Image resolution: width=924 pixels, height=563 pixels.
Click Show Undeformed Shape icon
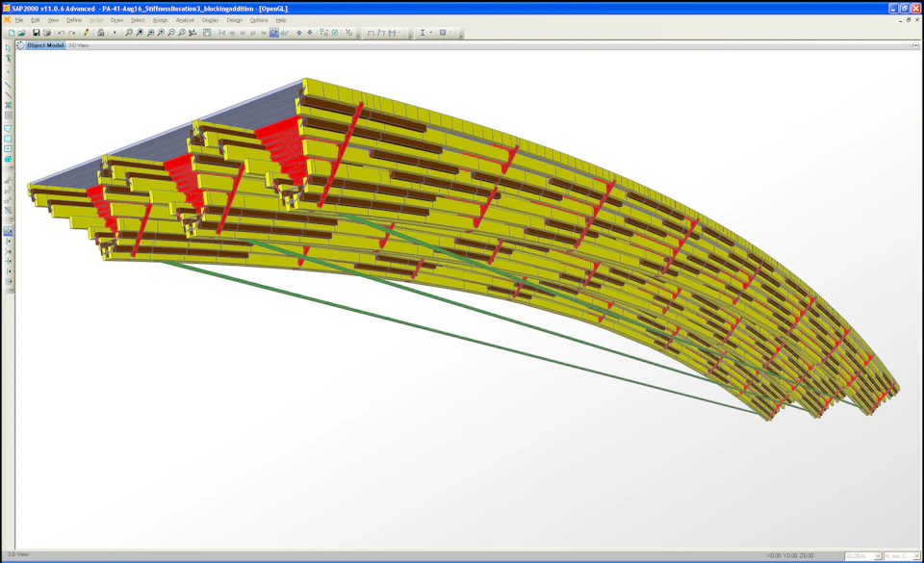pyautogui.click(x=371, y=33)
